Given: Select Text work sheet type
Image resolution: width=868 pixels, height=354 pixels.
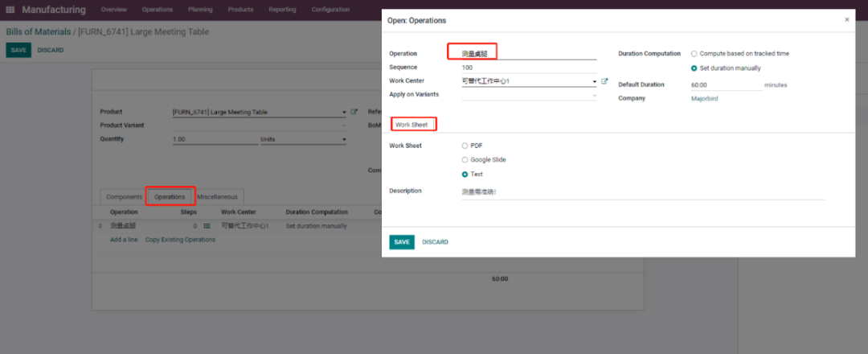Looking at the screenshot, I should (x=465, y=175).
